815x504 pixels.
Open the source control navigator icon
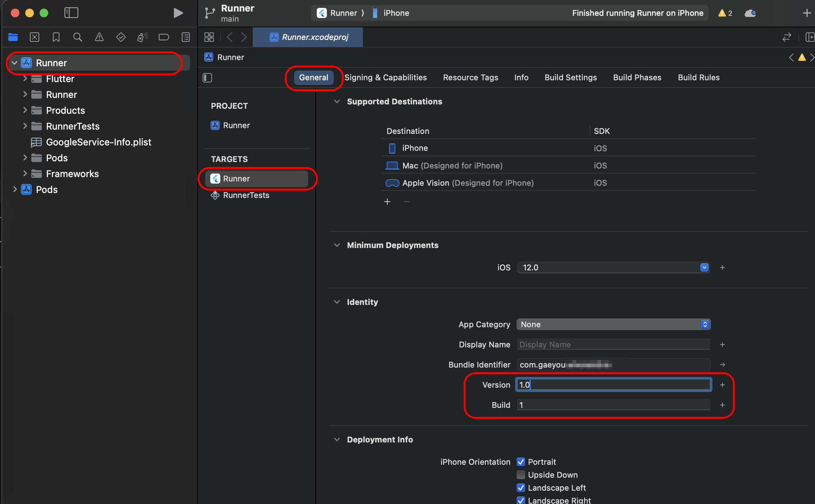coord(35,37)
